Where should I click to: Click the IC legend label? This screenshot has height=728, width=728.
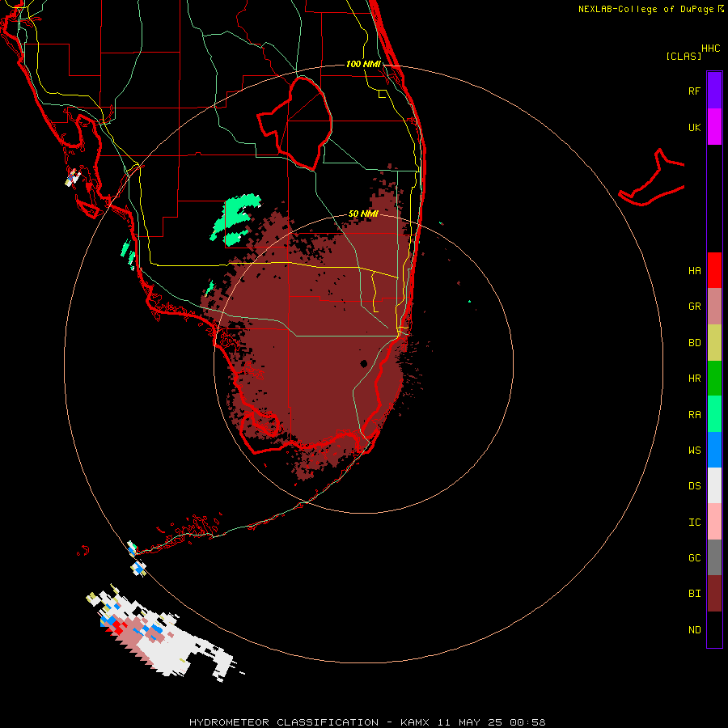pos(694,523)
